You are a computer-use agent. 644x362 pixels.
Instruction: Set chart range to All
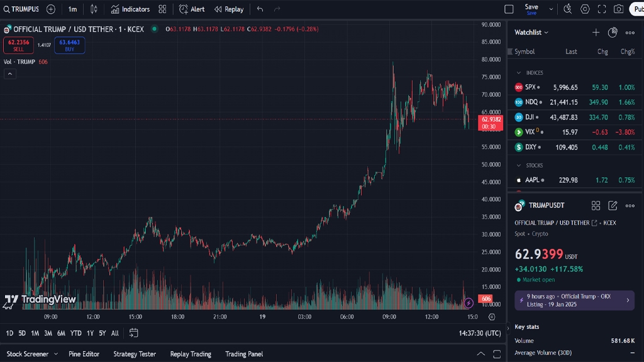[x=115, y=333]
